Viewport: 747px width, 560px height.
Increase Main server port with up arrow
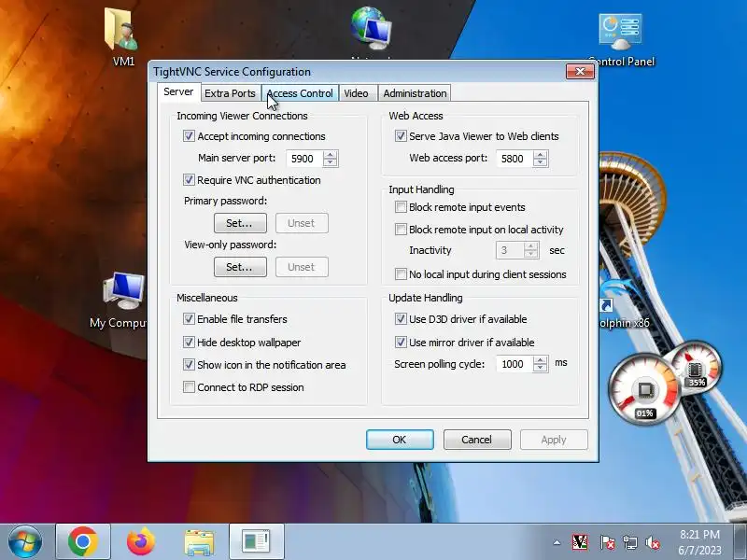(x=331, y=155)
